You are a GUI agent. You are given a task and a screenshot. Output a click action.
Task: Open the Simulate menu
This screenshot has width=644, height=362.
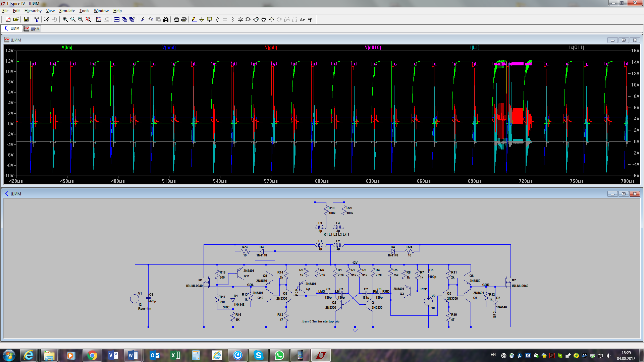click(67, 11)
